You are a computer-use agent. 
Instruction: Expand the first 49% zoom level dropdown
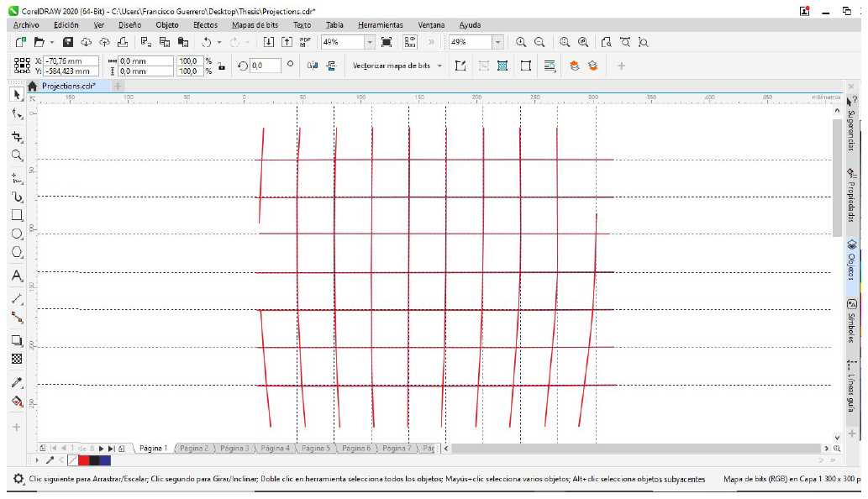370,42
